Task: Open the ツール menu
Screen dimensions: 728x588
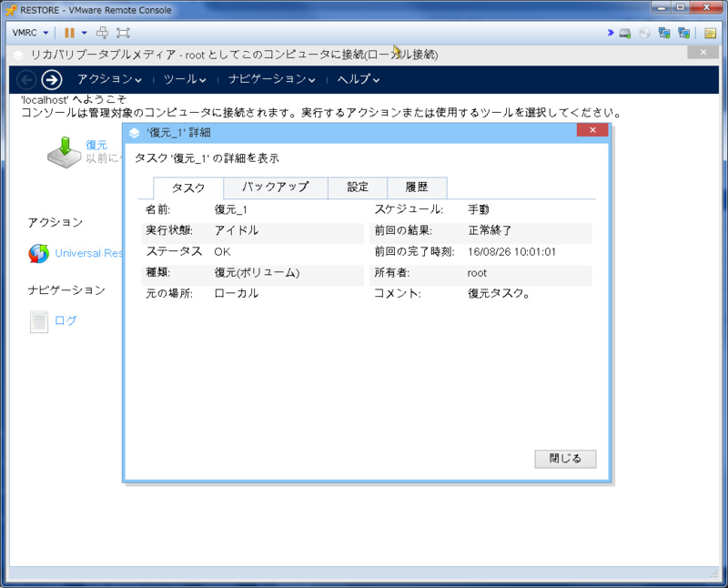Action: pyautogui.click(x=185, y=79)
